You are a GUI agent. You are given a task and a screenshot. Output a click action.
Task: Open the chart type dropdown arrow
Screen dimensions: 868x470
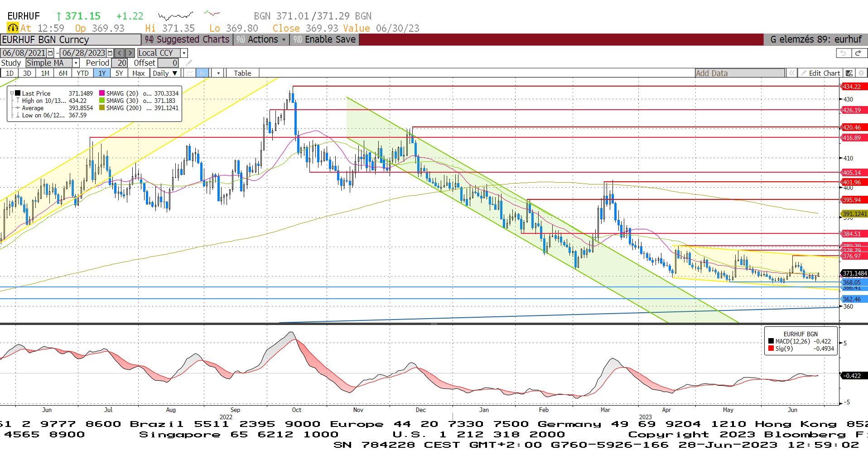click(219, 73)
